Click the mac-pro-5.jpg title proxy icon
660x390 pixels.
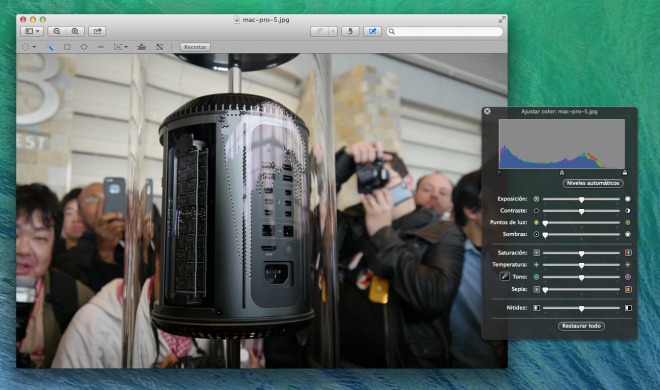pos(237,20)
